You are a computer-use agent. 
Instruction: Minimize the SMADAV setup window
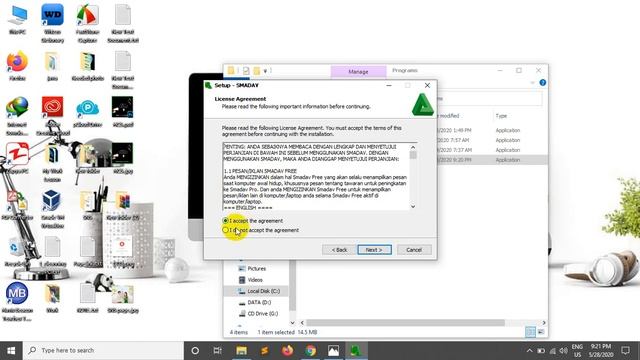click(x=389, y=85)
